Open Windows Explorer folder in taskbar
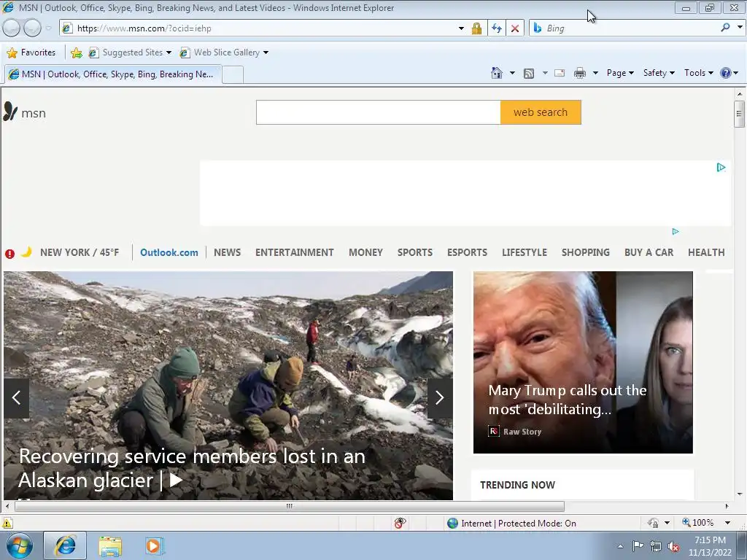The width and height of the screenshot is (747, 560). tap(110, 546)
